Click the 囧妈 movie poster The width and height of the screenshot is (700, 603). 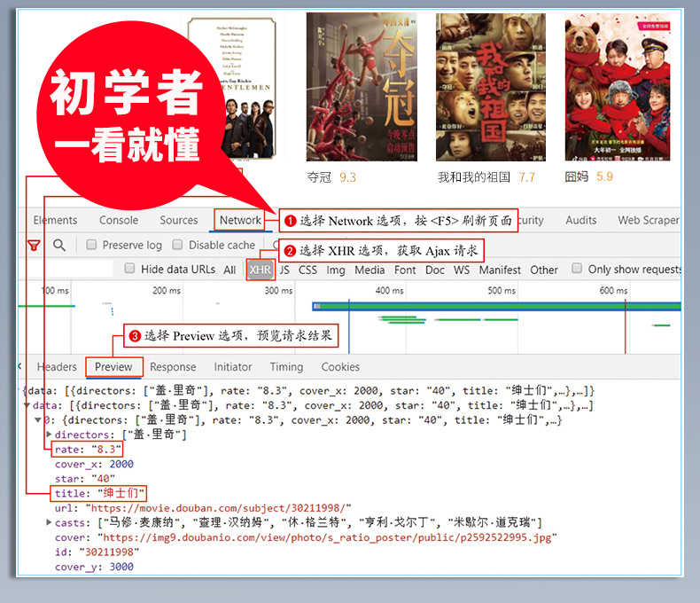[618, 87]
